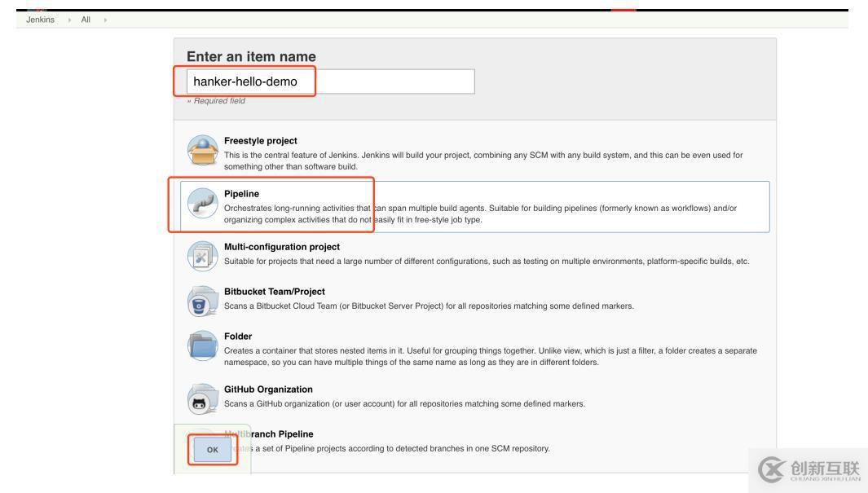Viewport: 868px width, 493px height.
Task: Choose Bitbucket Team/Project title
Action: pos(274,292)
